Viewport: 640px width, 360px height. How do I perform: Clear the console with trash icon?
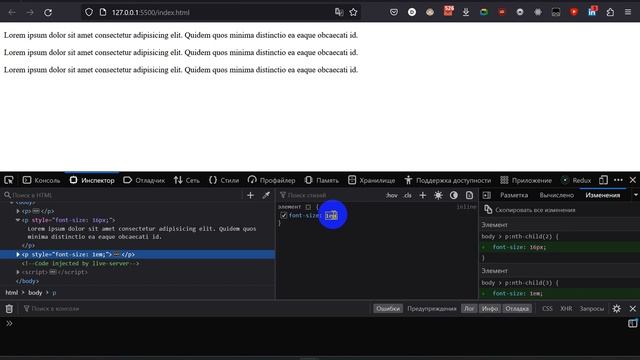pos(9,309)
